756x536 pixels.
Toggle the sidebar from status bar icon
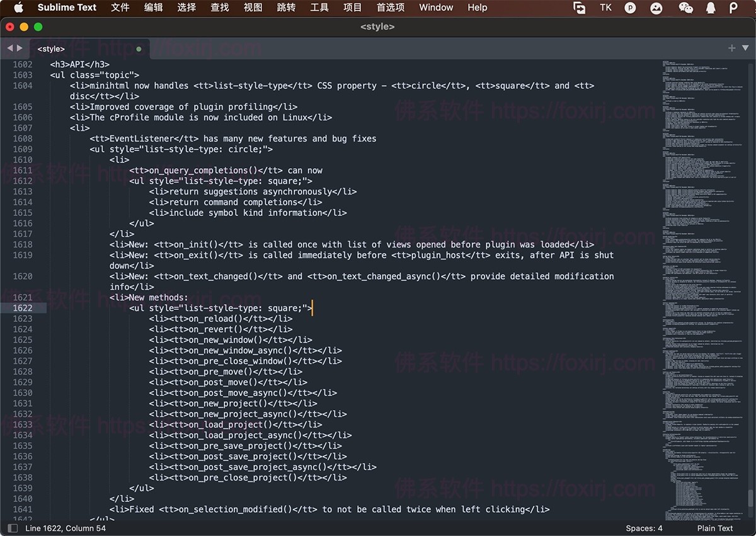13,528
